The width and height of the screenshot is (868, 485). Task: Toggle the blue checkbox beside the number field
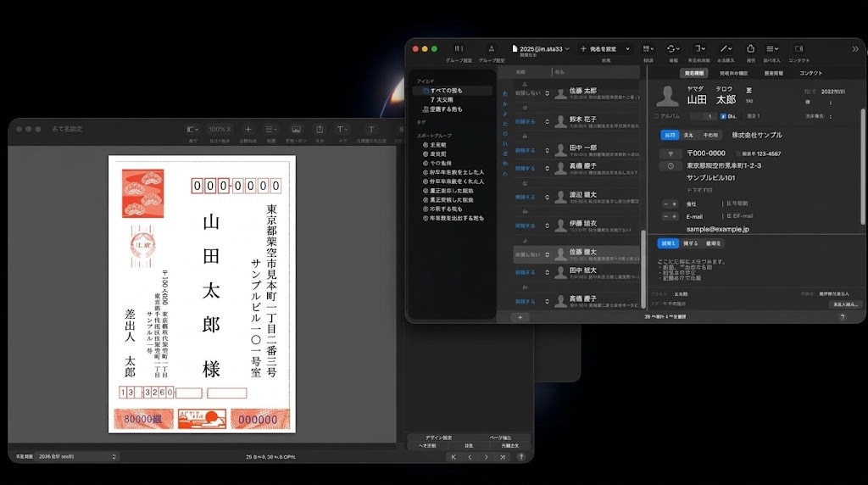coord(723,116)
